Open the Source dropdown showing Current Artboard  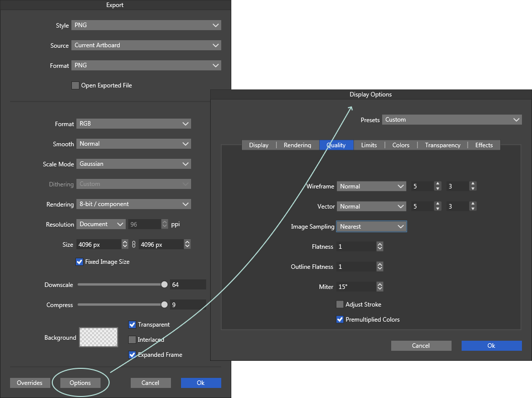click(x=146, y=45)
